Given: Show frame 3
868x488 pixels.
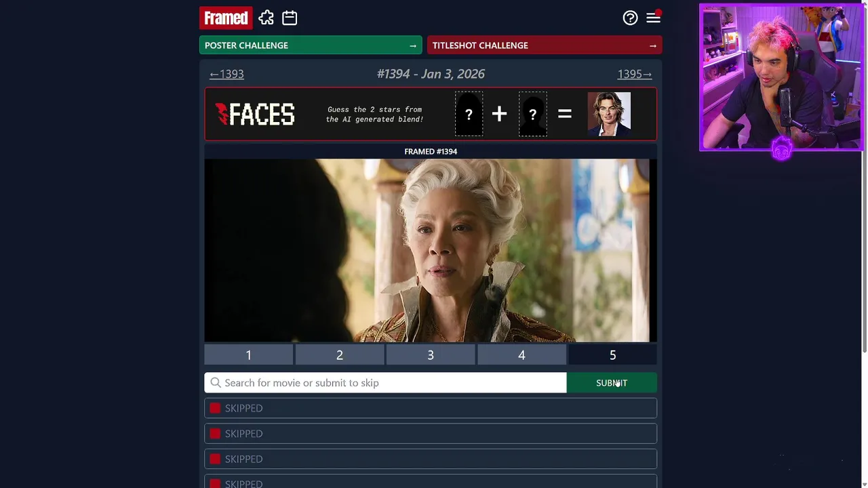Looking at the screenshot, I should [x=431, y=355].
